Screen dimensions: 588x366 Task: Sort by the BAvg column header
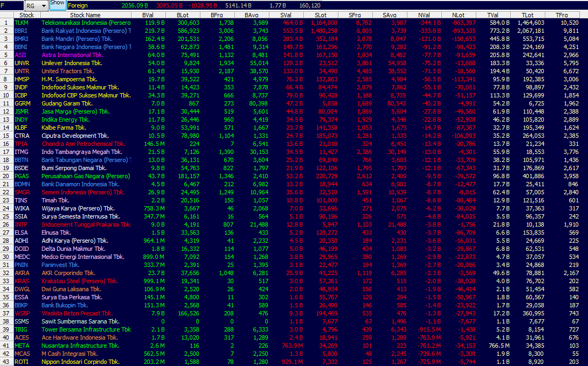coord(252,15)
